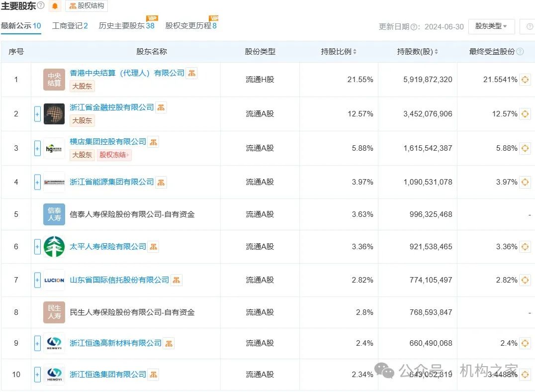This screenshot has height=392, width=535.
Task: Click the help icon next to 主要股东
Action: [41, 5]
